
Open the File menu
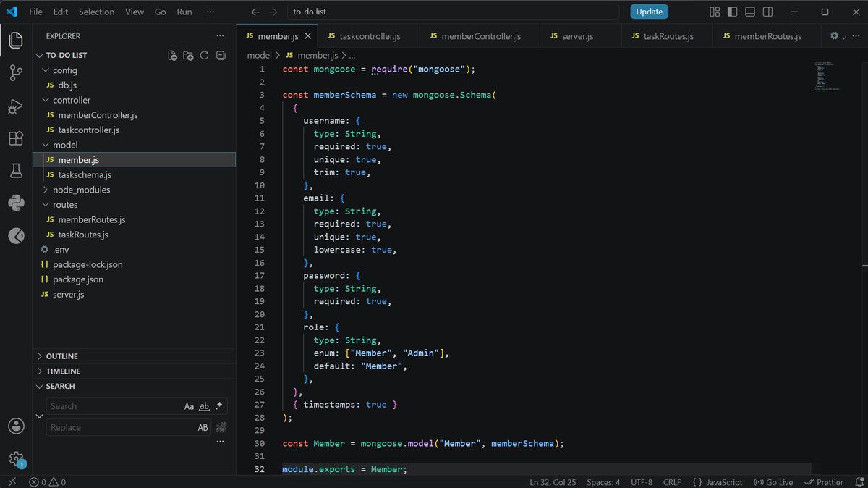[x=35, y=12]
